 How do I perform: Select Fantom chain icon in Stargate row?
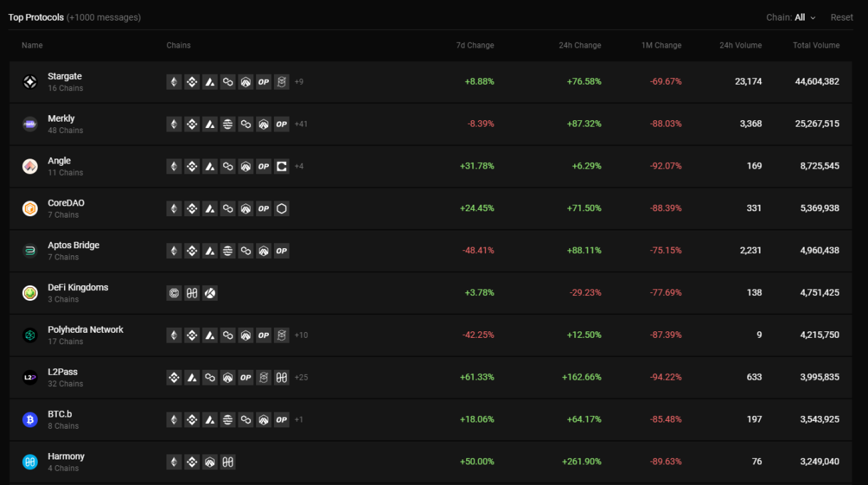coord(282,82)
